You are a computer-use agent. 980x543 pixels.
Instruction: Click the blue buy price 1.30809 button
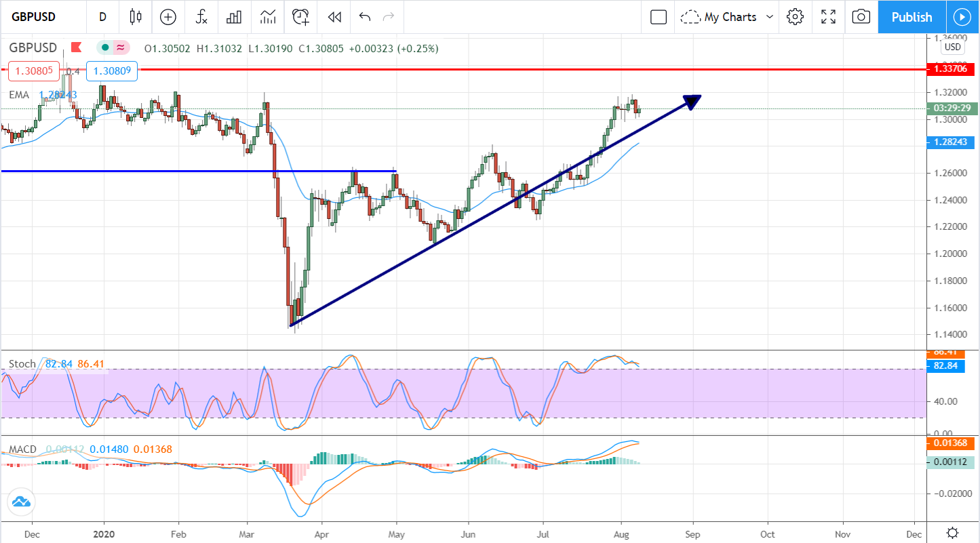pyautogui.click(x=113, y=70)
